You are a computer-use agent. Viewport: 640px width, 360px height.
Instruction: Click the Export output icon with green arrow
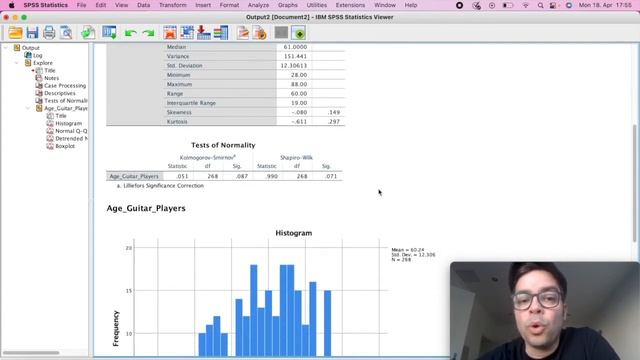tap(88, 33)
